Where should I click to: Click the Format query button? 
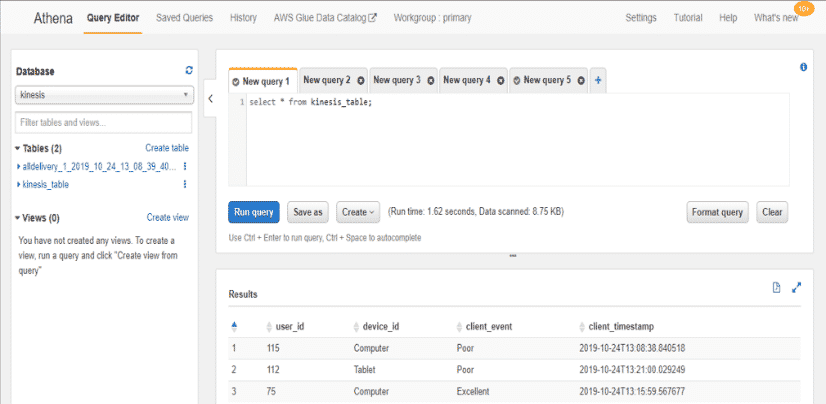click(717, 212)
